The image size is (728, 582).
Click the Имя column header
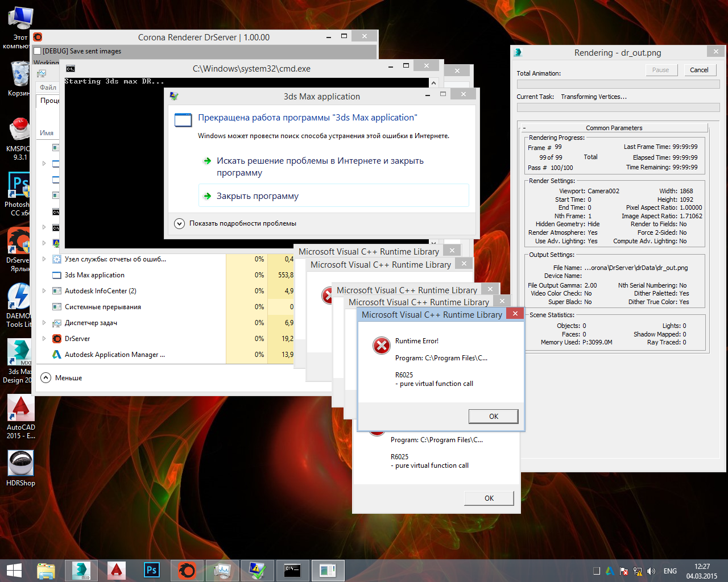click(x=47, y=133)
